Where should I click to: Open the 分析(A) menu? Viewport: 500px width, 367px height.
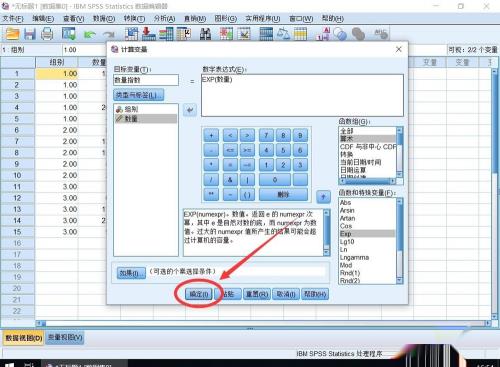[164, 19]
